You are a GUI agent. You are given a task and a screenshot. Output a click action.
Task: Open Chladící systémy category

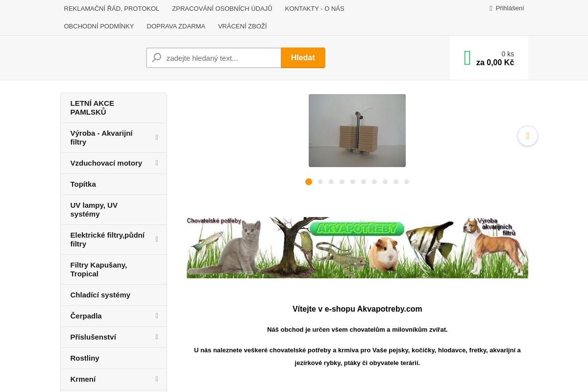tap(114, 295)
